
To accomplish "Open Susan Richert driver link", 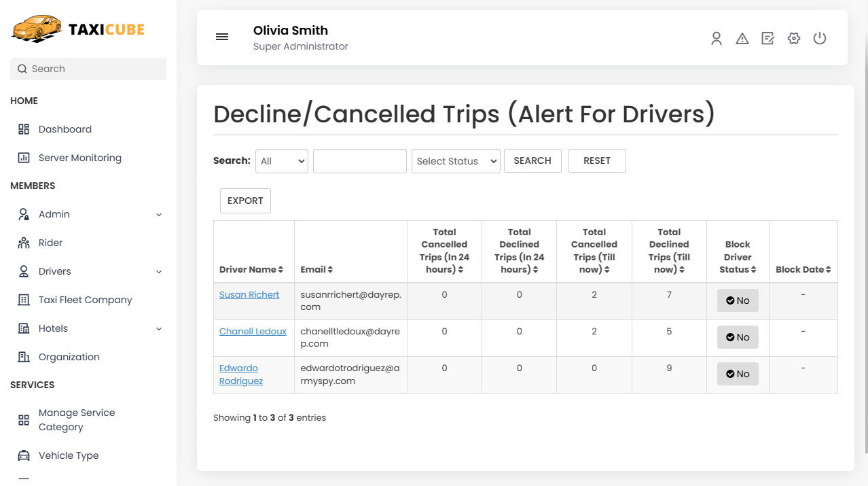I will [x=249, y=294].
